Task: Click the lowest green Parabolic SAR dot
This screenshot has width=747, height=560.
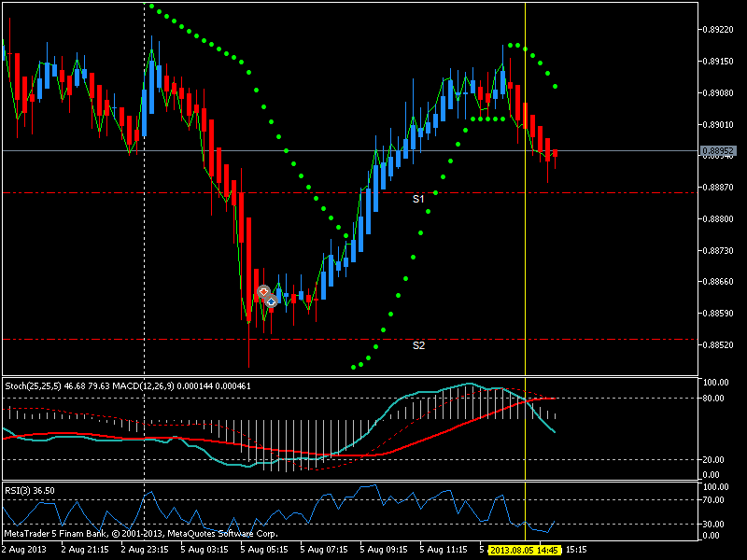Action: coord(353,368)
